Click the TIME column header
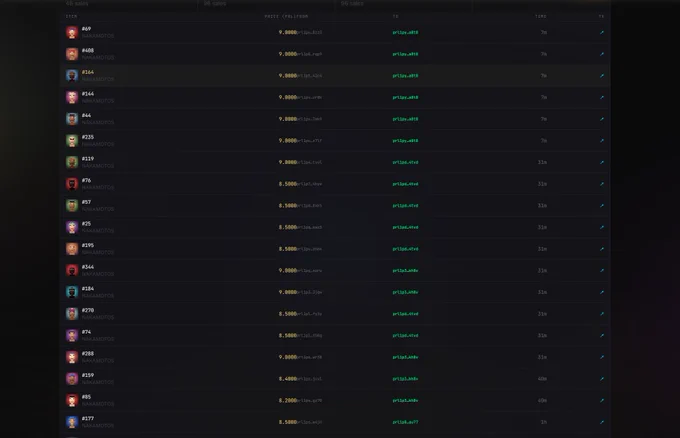 [541, 16]
